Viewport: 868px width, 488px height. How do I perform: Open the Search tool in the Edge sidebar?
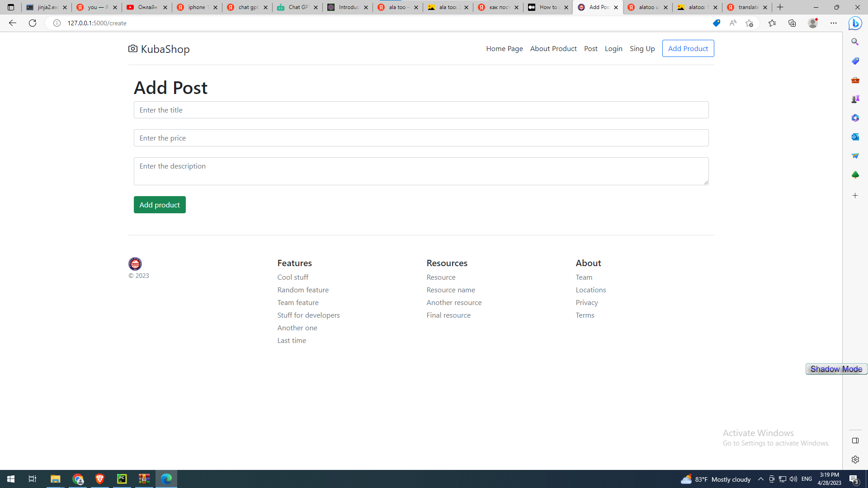point(855,42)
